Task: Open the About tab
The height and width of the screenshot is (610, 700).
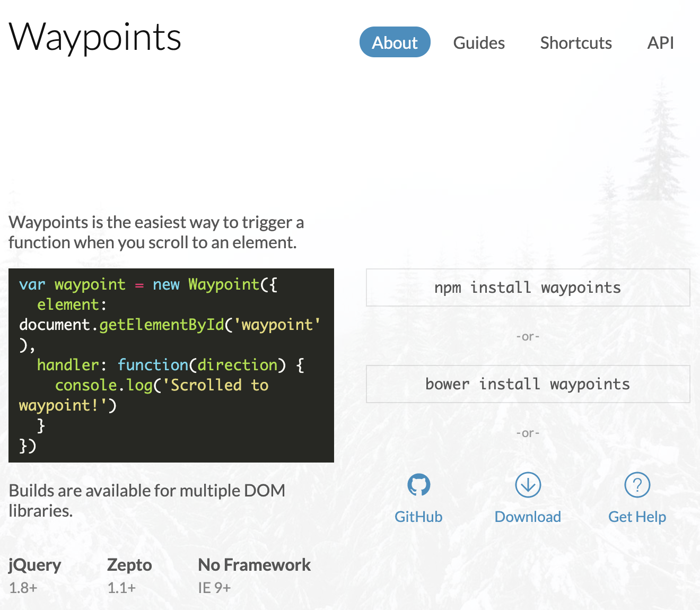Action: pyautogui.click(x=395, y=42)
